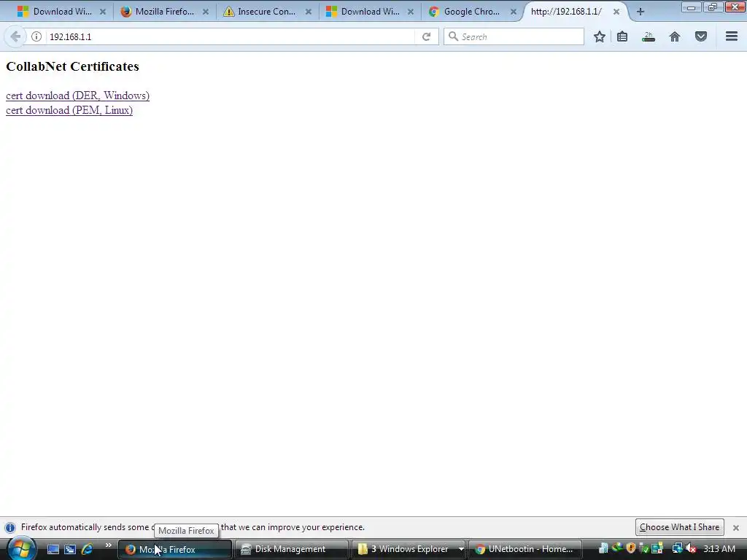Click the magnifier icon in the search box

point(453,36)
